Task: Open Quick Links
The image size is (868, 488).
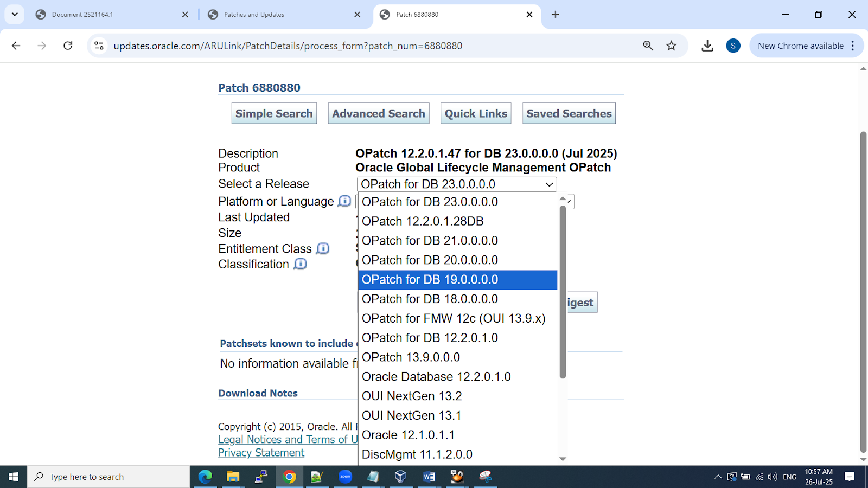Action: pos(476,113)
